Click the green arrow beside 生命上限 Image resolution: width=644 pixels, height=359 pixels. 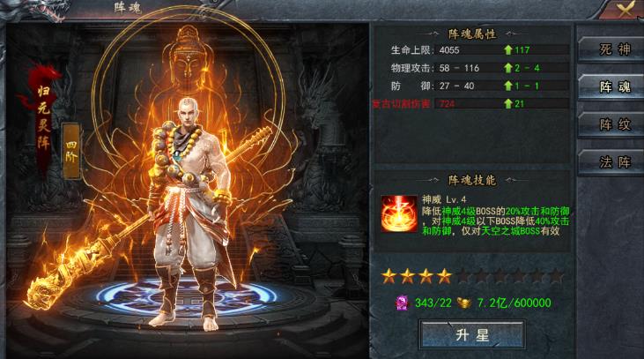tap(508, 50)
